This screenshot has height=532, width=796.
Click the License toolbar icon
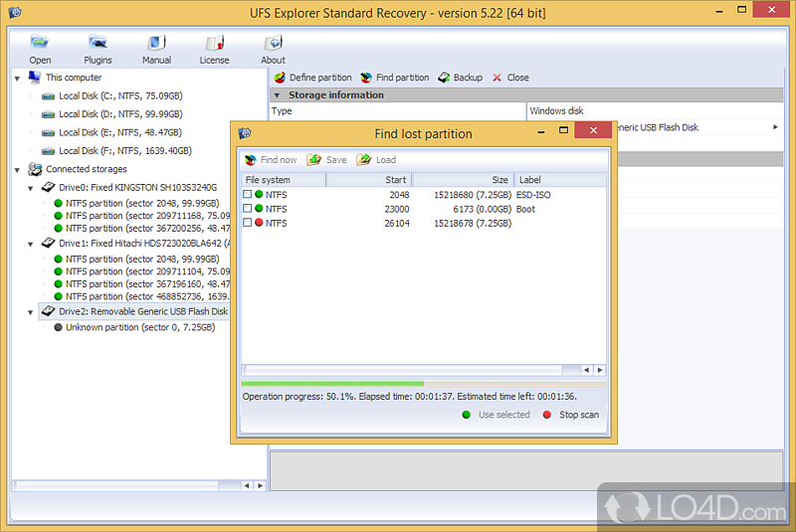click(214, 43)
